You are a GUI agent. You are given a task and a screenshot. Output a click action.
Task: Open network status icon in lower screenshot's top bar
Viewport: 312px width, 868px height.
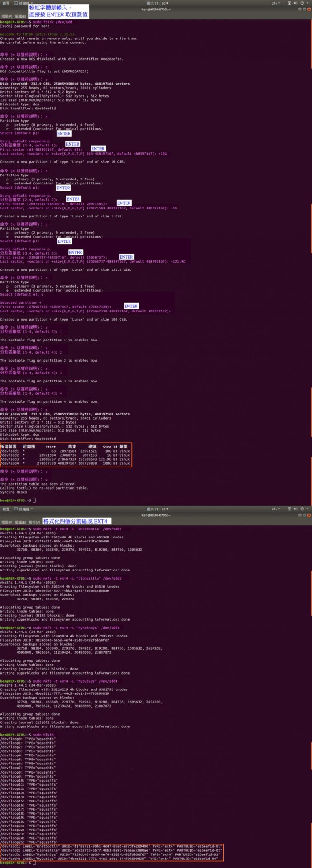(x=290, y=509)
